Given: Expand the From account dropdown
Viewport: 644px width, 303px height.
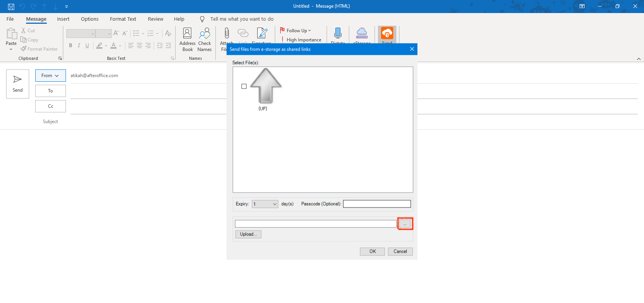Looking at the screenshot, I should 50,76.
